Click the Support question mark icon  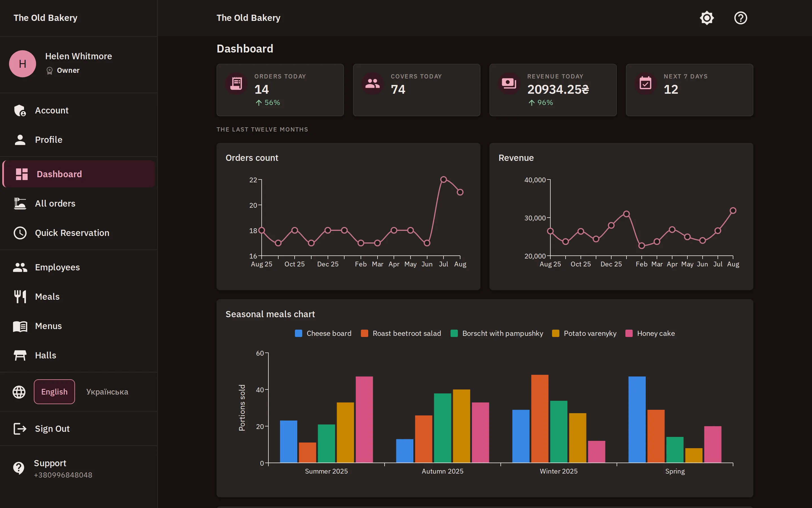19,468
